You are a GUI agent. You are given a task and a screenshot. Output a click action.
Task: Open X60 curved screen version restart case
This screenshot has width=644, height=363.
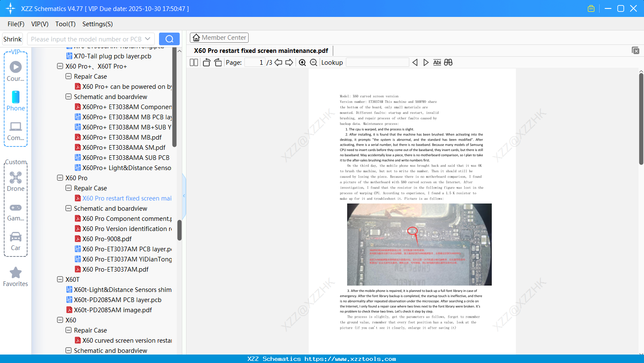[123, 341]
